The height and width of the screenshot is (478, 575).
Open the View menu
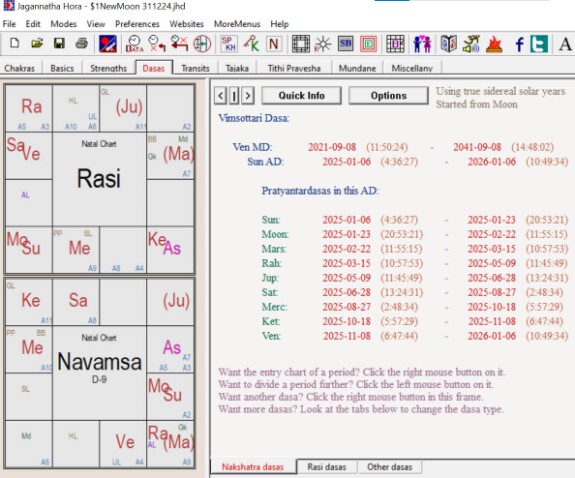[x=96, y=24]
